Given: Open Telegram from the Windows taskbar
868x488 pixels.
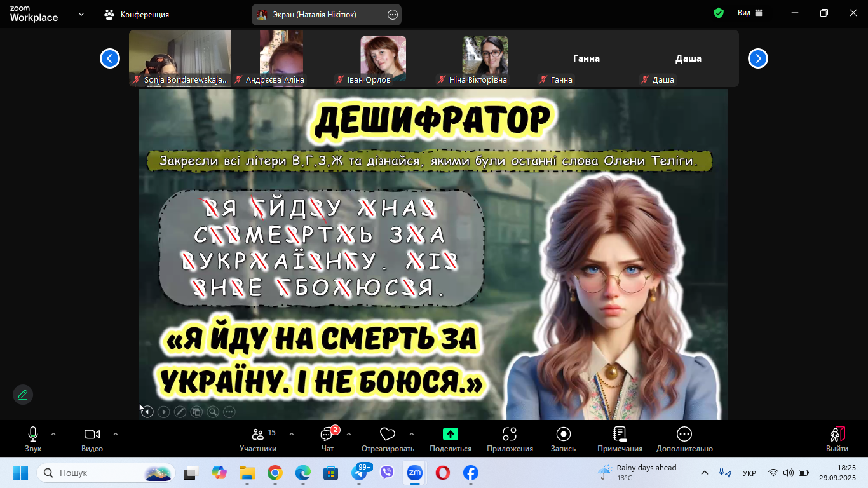Looking at the screenshot, I should [x=360, y=473].
